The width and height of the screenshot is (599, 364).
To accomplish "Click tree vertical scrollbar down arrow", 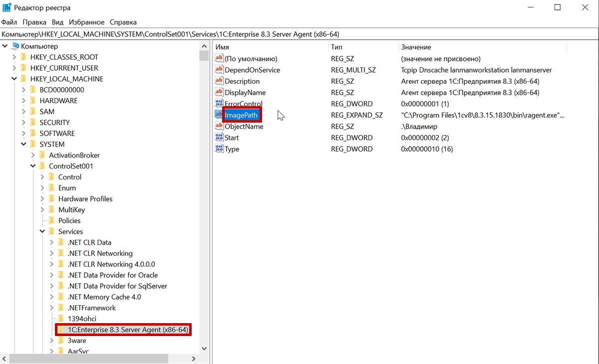I will pos(204,348).
